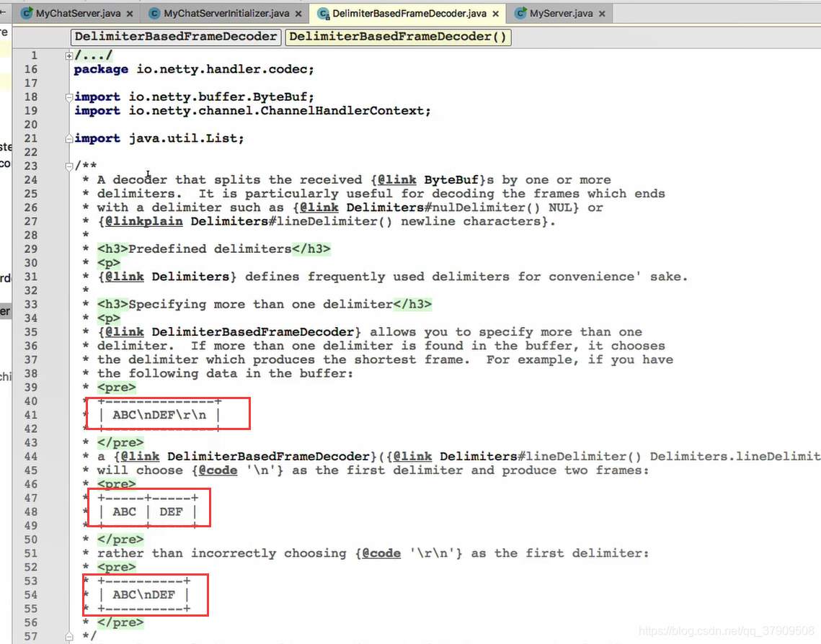Click the ABC\nDEF\r\n example text

click(x=159, y=415)
